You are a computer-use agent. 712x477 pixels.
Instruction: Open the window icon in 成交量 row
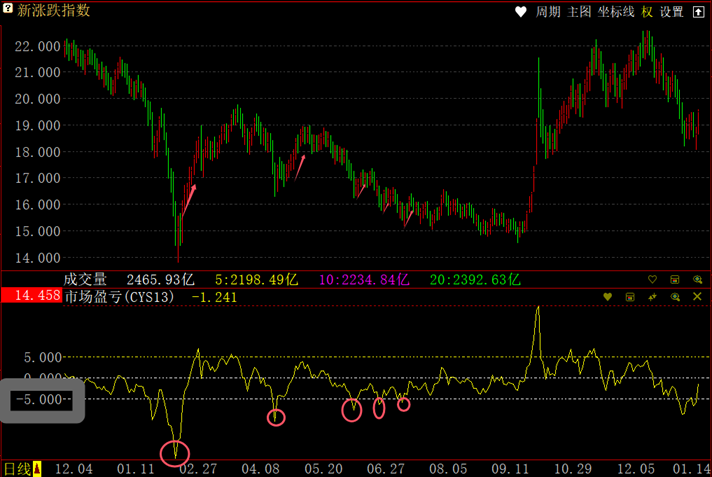pyautogui.click(x=675, y=279)
